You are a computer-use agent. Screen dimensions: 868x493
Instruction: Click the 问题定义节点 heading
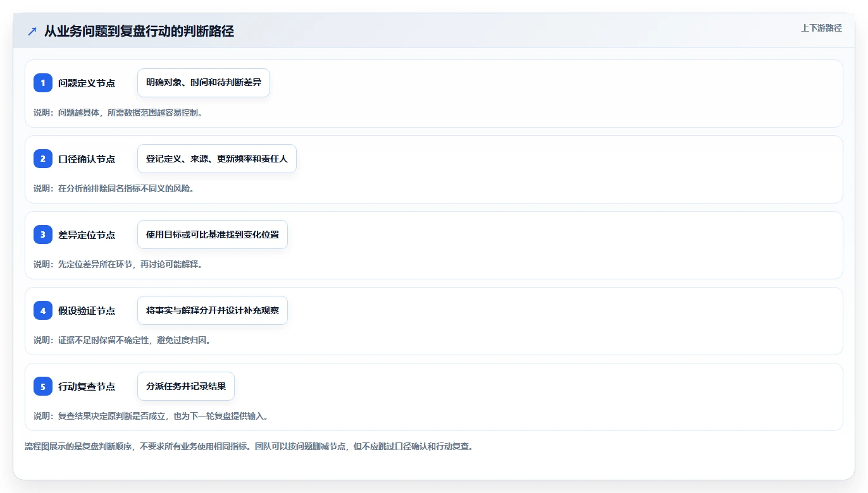click(87, 83)
